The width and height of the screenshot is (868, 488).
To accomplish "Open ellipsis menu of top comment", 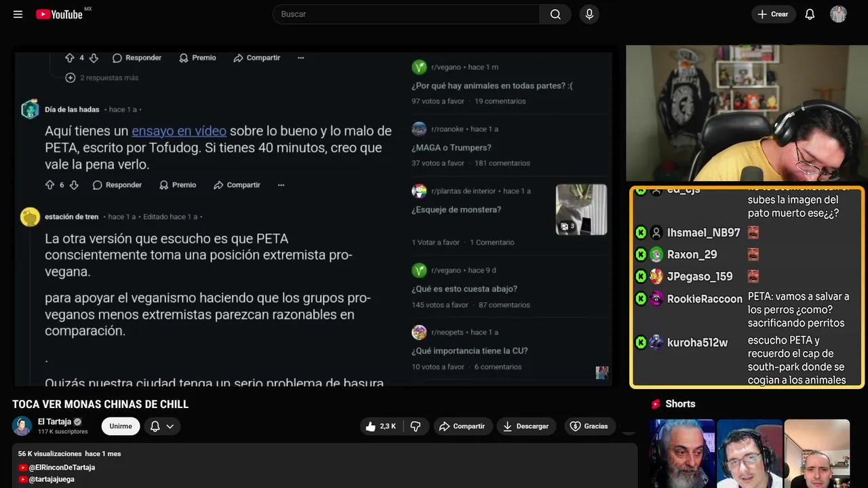I will [300, 58].
